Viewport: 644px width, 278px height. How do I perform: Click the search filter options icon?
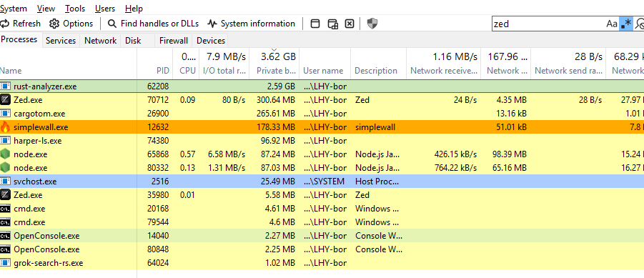point(639,24)
